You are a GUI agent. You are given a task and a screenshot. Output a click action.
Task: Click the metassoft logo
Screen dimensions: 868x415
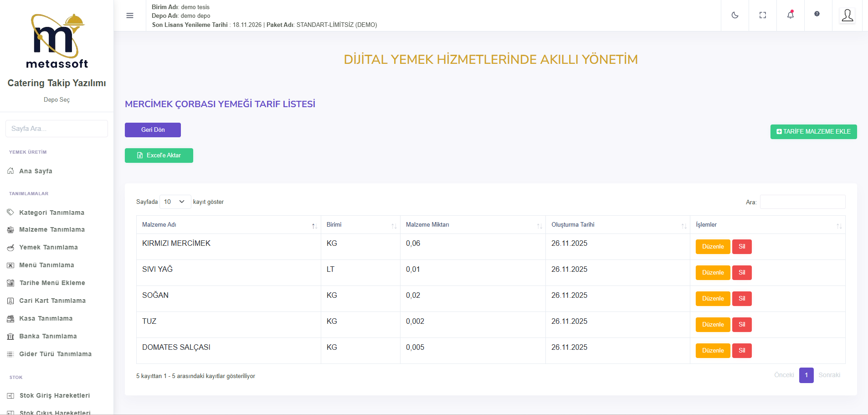pyautogui.click(x=57, y=41)
